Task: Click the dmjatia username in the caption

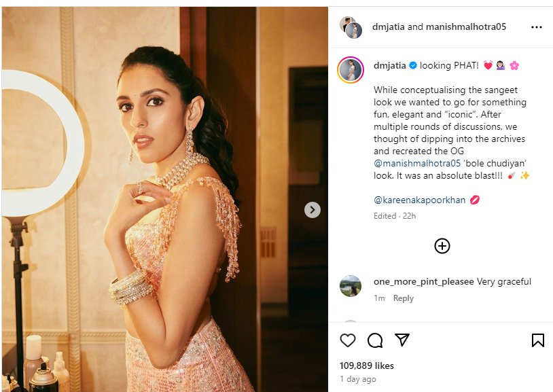Action: coord(390,65)
